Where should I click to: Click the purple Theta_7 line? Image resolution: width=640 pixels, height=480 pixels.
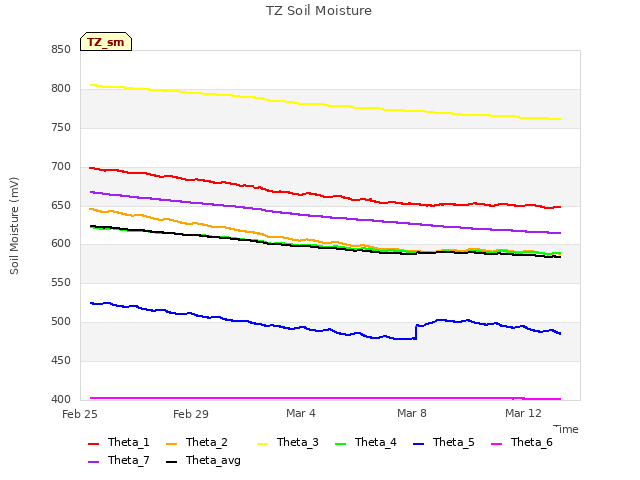coord(325,217)
